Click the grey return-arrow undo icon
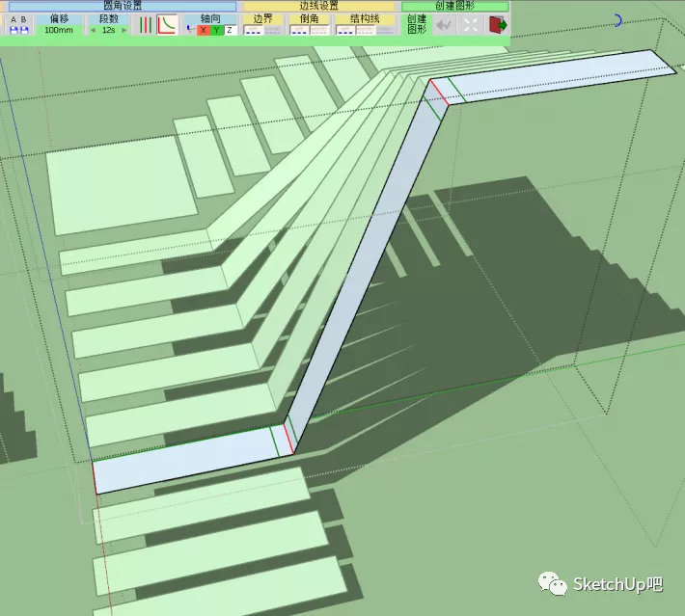 [443, 25]
